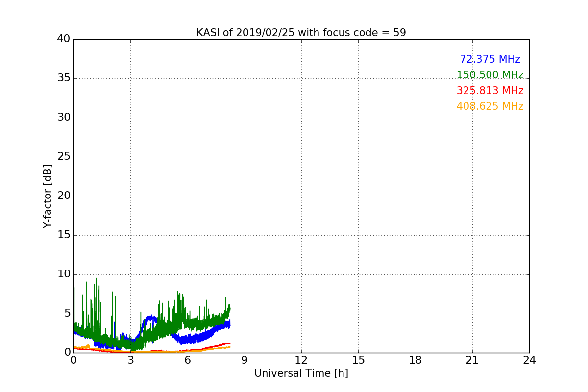Click y-axis tick label 35
The width and height of the screenshot is (588, 392).
coord(64,78)
